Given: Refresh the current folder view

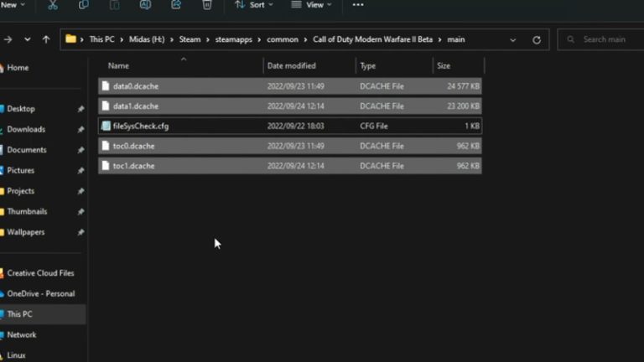Looking at the screenshot, I should [x=537, y=39].
